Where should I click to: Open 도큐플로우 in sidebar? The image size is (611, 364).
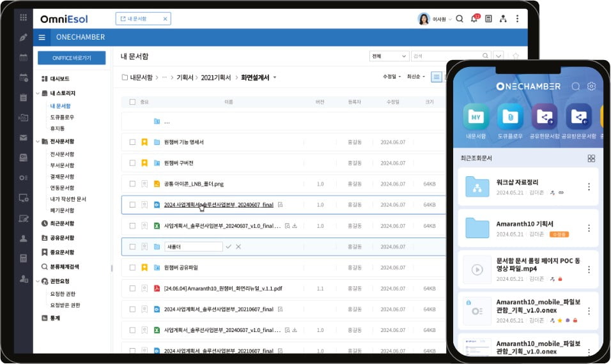point(62,117)
